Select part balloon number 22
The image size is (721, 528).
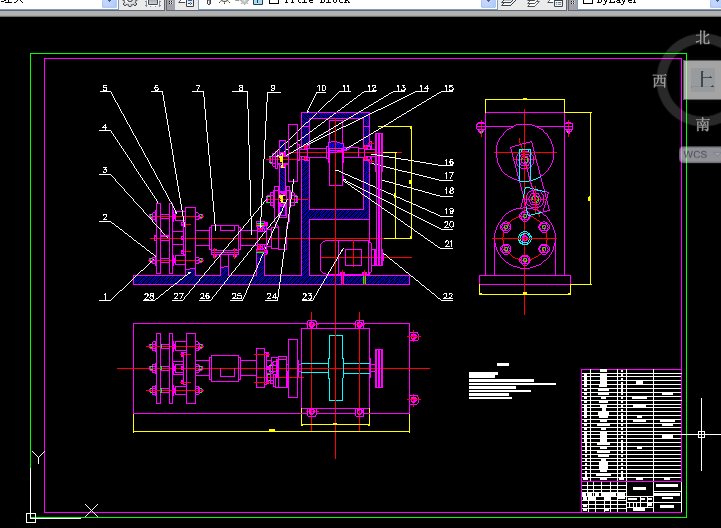(x=447, y=296)
